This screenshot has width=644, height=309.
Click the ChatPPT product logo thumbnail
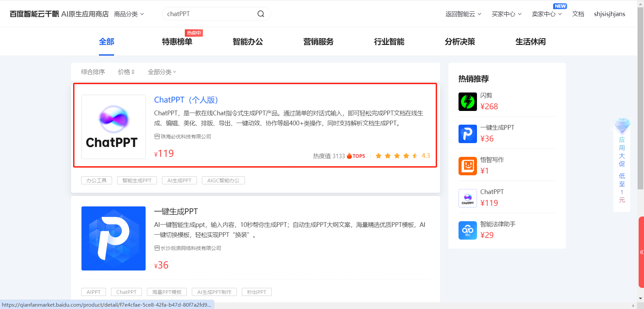(113, 127)
